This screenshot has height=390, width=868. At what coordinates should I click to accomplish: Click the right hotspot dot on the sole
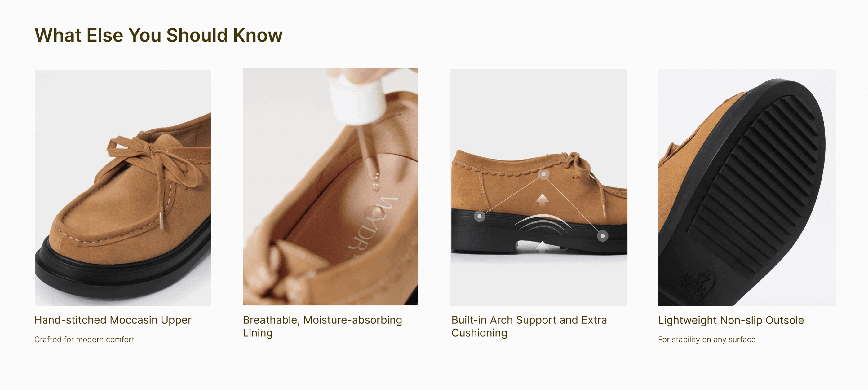[x=602, y=236]
